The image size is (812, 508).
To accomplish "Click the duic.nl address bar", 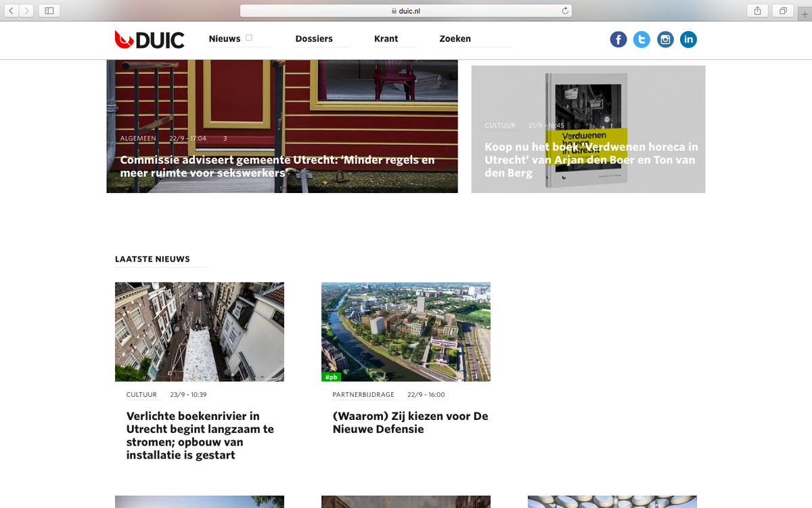I will point(405,10).
